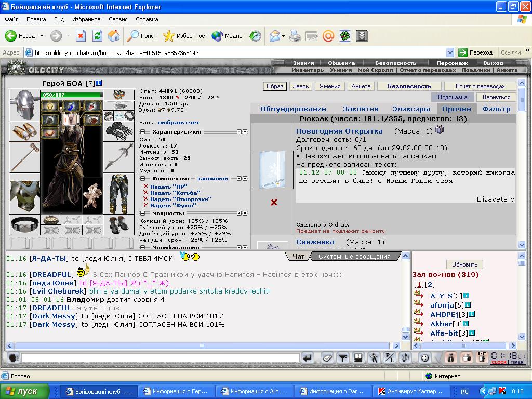This screenshot has height=399, width=532.
Task: Stop page loading with red X icon
Action: click(x=81, y=36)
